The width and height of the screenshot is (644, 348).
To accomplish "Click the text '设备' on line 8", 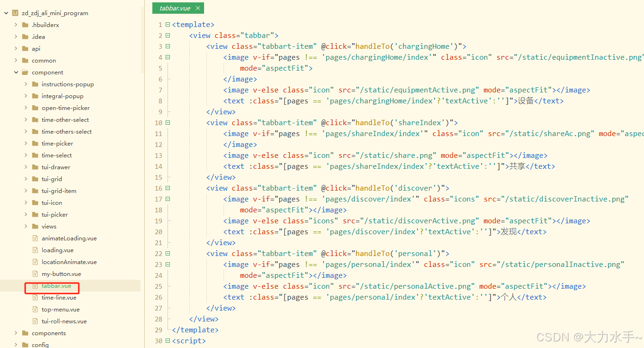I will (x=526, y=101).
